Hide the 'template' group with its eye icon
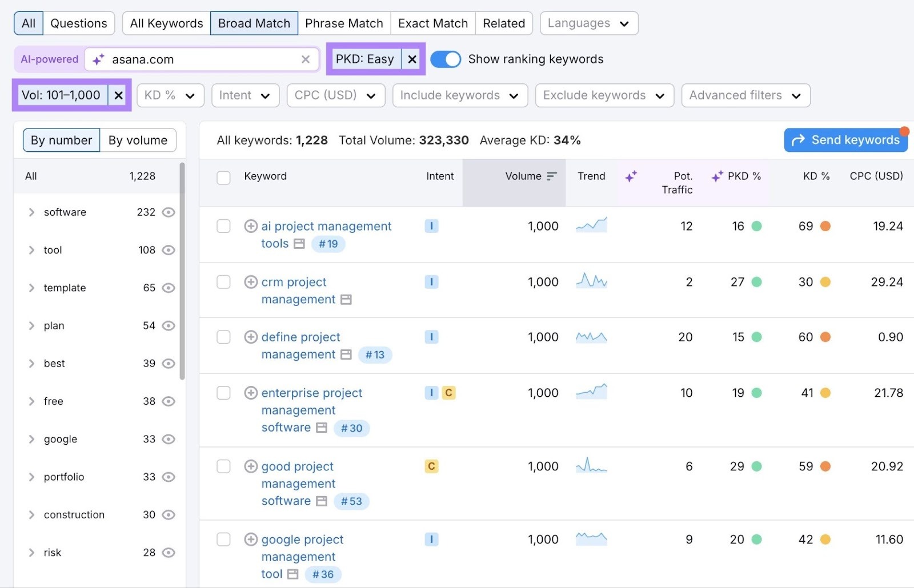This screenshot has width=914, height=588. point(168,288)
